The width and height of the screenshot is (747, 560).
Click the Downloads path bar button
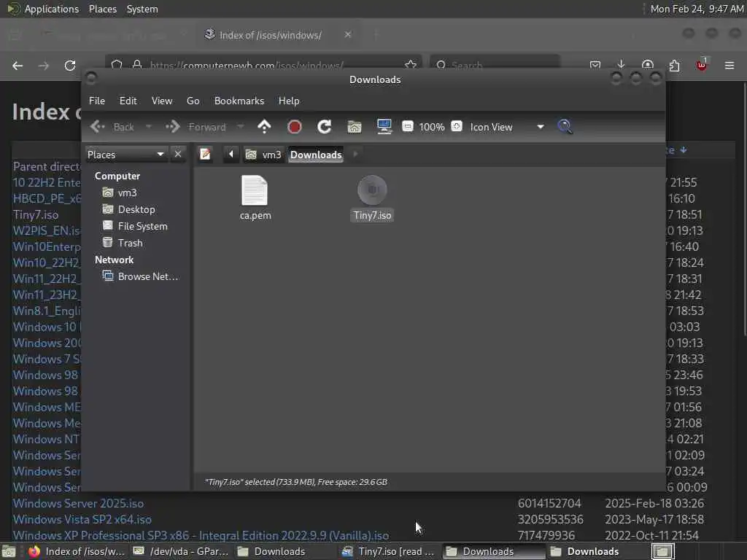[316, 155]
